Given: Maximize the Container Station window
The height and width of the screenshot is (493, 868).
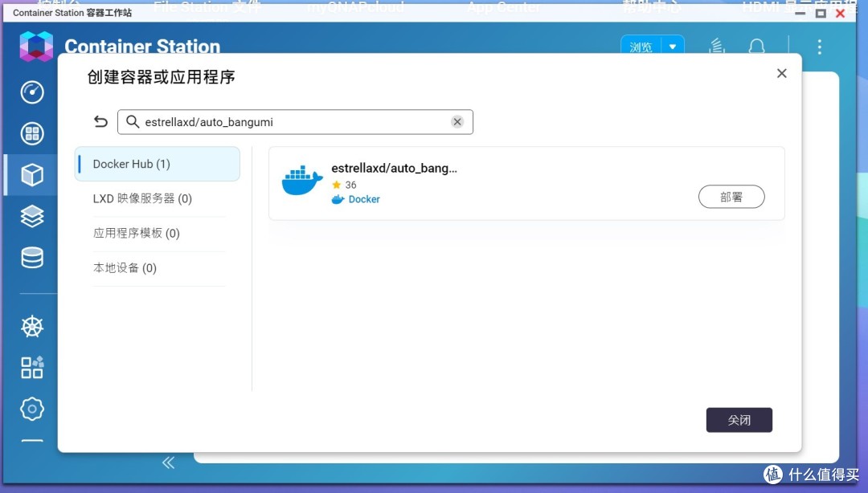Looking at the screenshot, I should pos(821,13).
